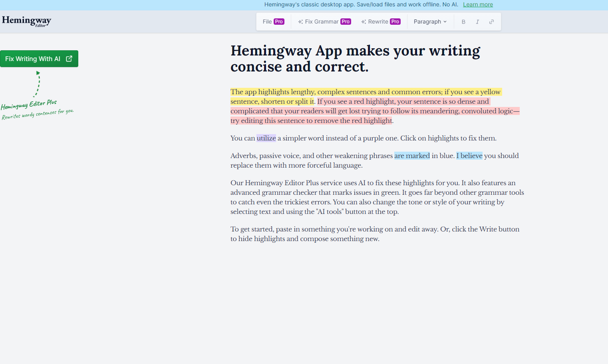The image size is (608, 364).
Task: Click the sparkle icon beside Rewrite
Action: [364, 22]
